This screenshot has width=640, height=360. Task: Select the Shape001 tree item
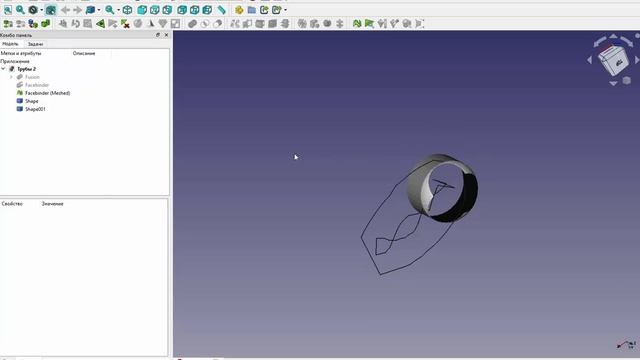[35, 109]
